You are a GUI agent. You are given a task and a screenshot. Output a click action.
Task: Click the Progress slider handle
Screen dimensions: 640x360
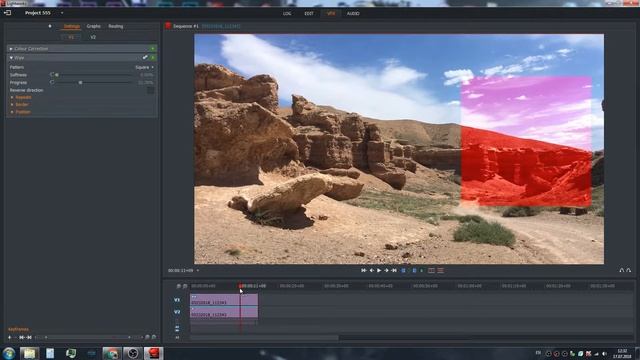point(80,82)
